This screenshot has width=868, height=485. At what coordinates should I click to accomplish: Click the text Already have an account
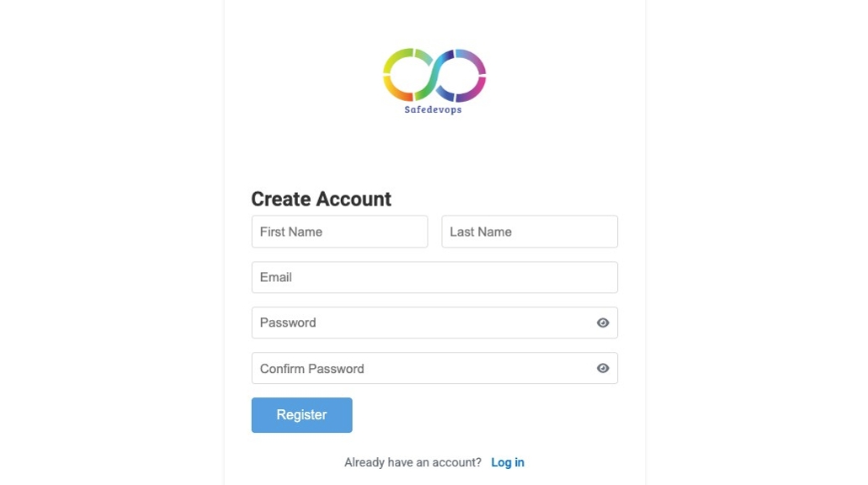pyautogui.click(x=411, y=461)
